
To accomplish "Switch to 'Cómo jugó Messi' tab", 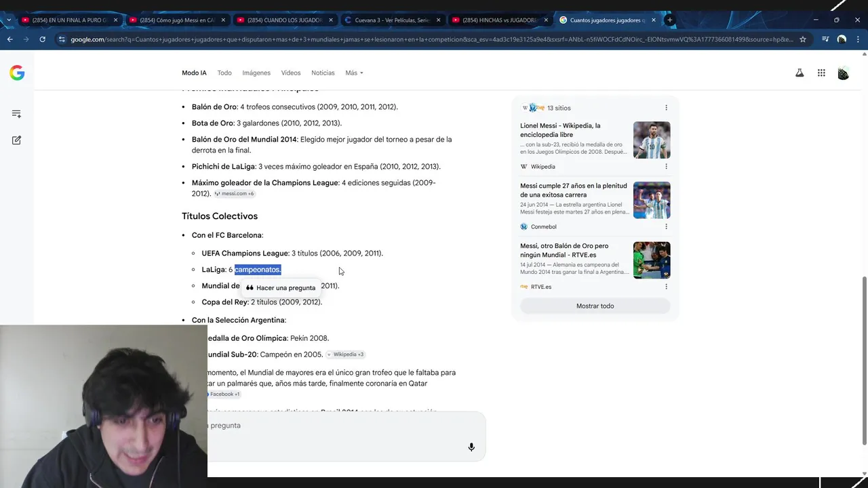I will 178,20.
